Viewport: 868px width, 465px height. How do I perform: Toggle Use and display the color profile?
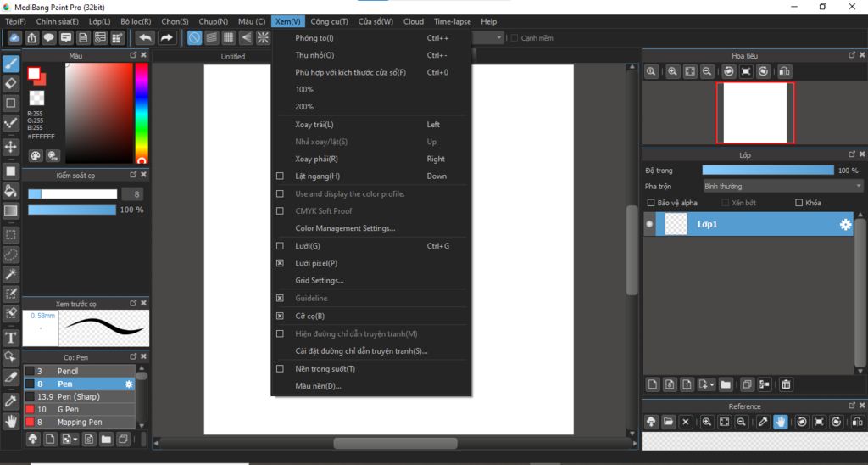[280, 193]
